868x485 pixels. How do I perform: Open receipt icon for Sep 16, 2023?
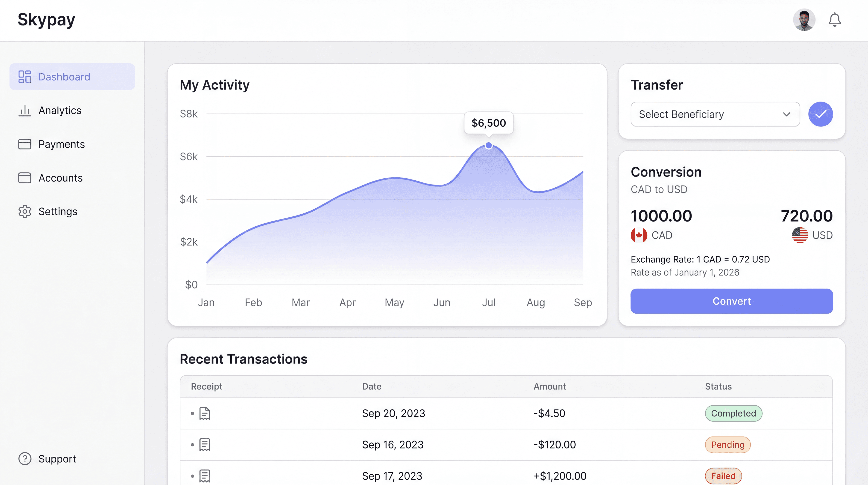click(205, 445)
